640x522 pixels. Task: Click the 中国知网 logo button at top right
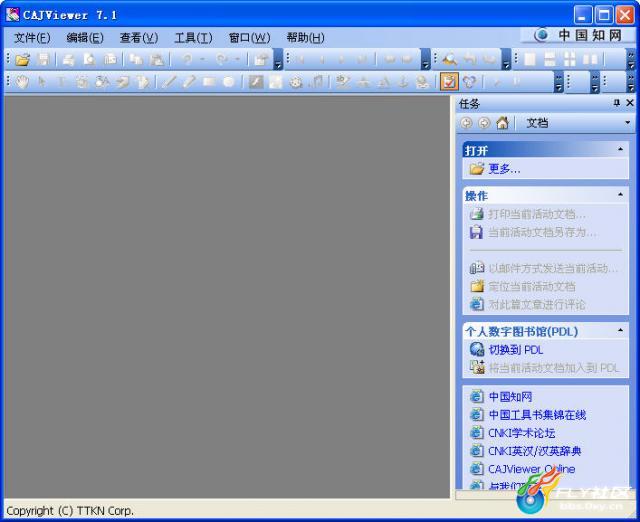click(579, 36)
